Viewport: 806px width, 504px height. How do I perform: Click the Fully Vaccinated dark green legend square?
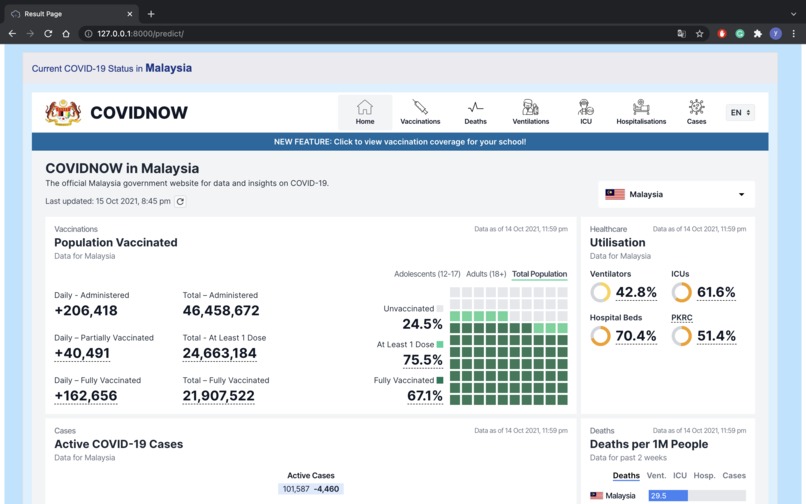(440, 381)
